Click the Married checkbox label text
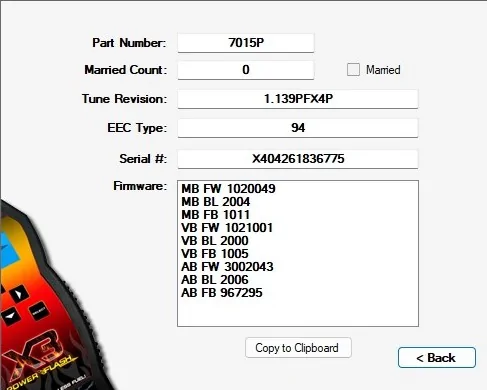 click(383, 70)
